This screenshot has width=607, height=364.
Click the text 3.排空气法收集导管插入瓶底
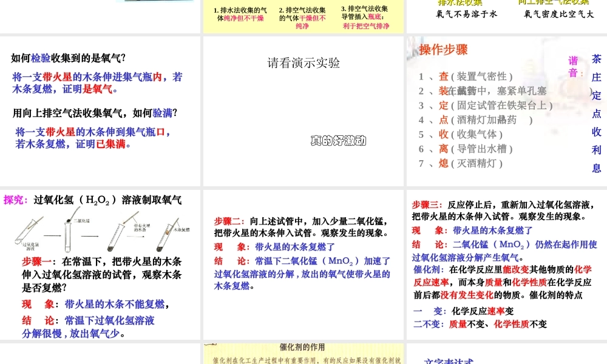363,12
